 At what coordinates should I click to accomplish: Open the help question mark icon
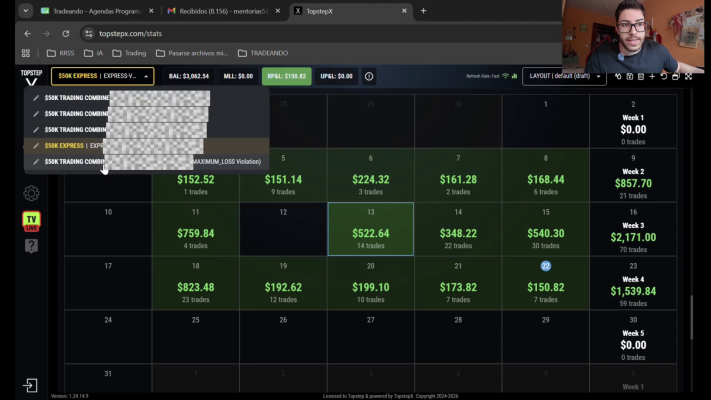(x=31, y=246)
